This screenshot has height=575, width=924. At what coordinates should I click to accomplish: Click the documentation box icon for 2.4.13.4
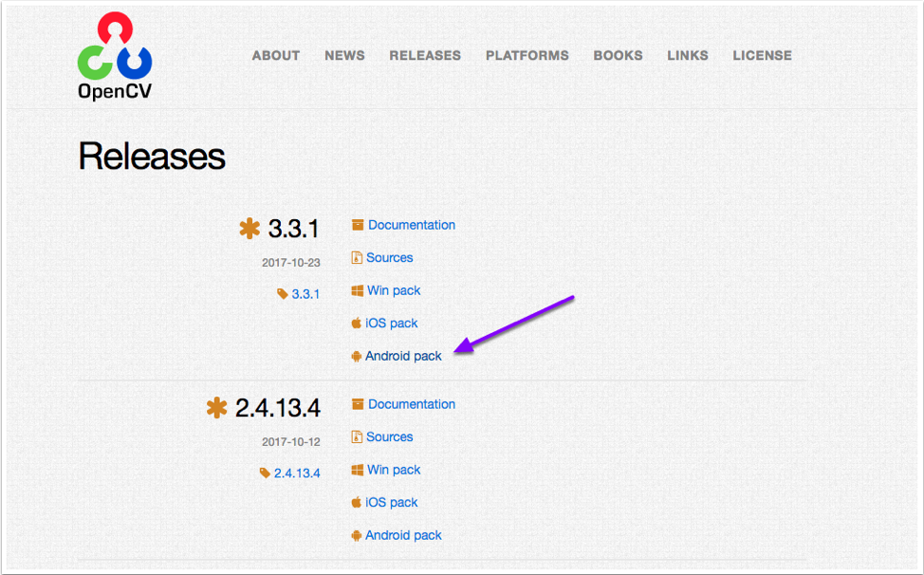tap(357, 403)
